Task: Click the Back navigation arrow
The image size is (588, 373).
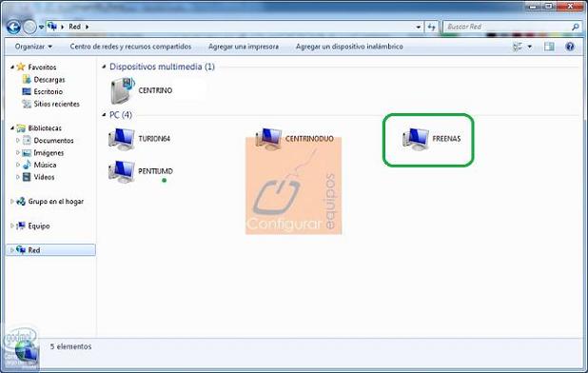Action: [14, 27]
